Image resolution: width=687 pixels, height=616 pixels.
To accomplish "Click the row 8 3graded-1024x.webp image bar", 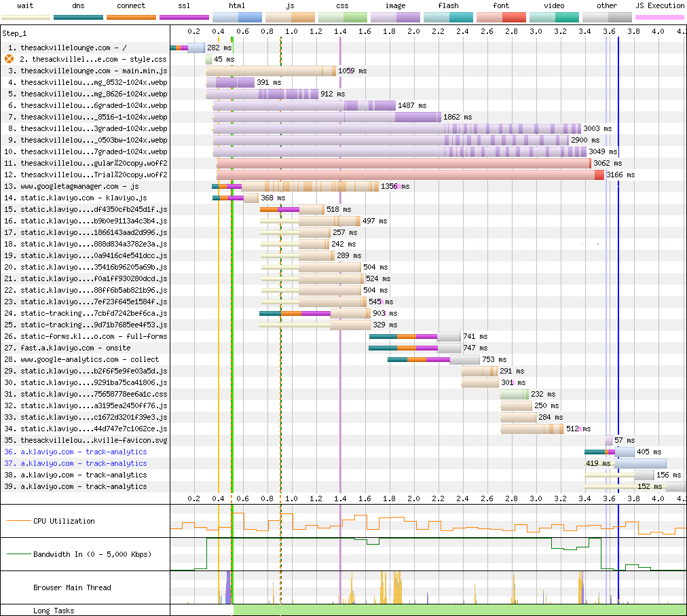I will click(397, 128).
